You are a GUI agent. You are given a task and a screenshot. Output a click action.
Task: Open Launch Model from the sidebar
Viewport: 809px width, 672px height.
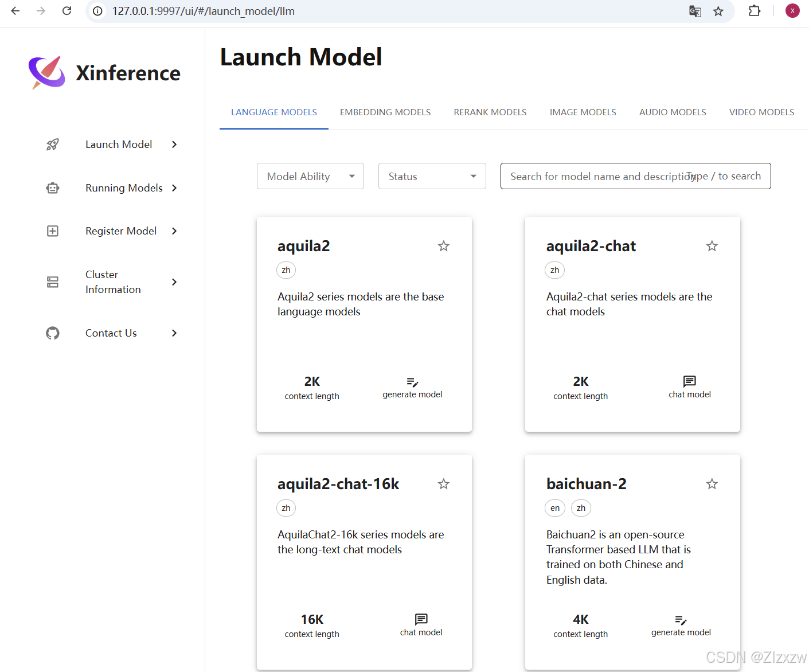coord(119,144)
